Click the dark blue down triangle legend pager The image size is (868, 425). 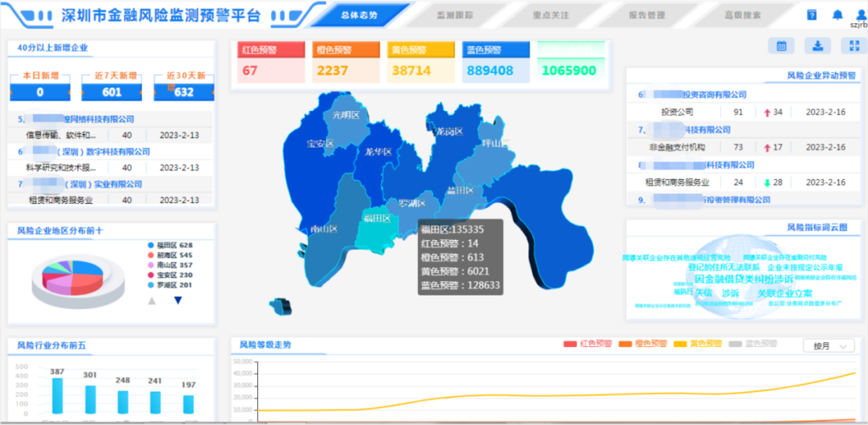(x=178, y=300)
